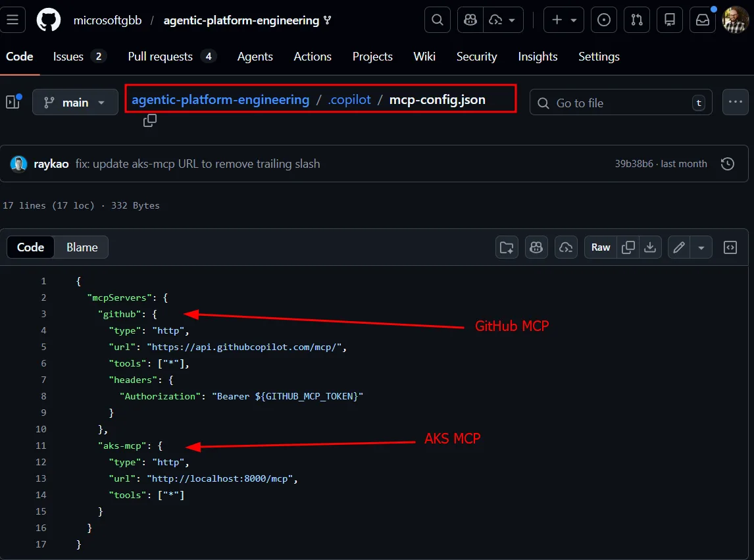Select the Code view toggle
754x560 pixels.
[x=30, y=247]
